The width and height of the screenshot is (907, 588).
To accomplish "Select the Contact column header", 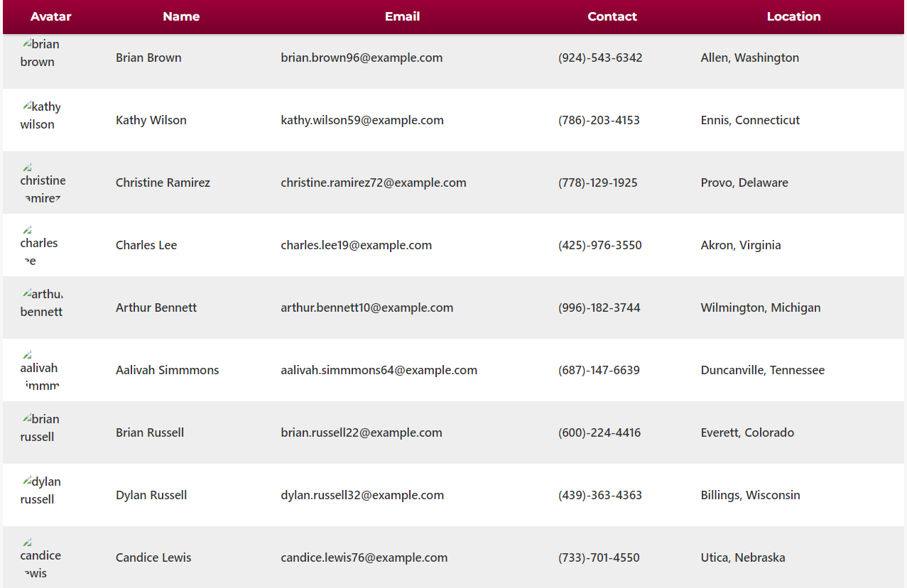I will (x=612, y=16).
